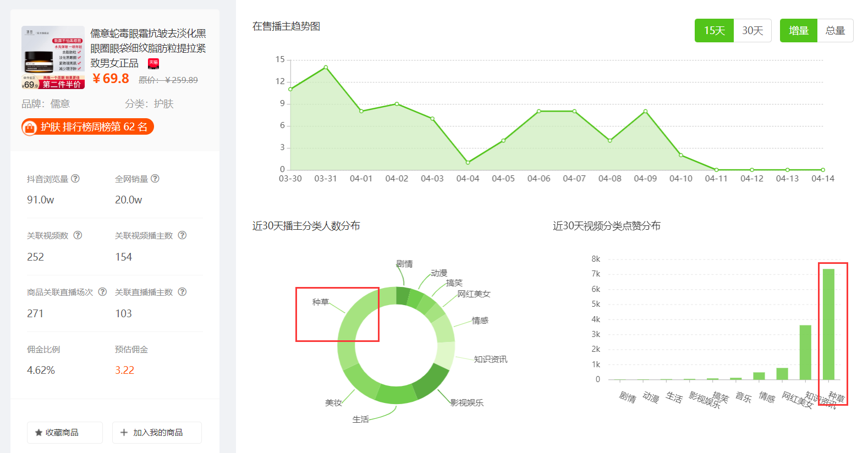Open the product title 儒意蛇毒眼霜
The height and width of the screenshot is (453, 868).
tap(148, 48)
